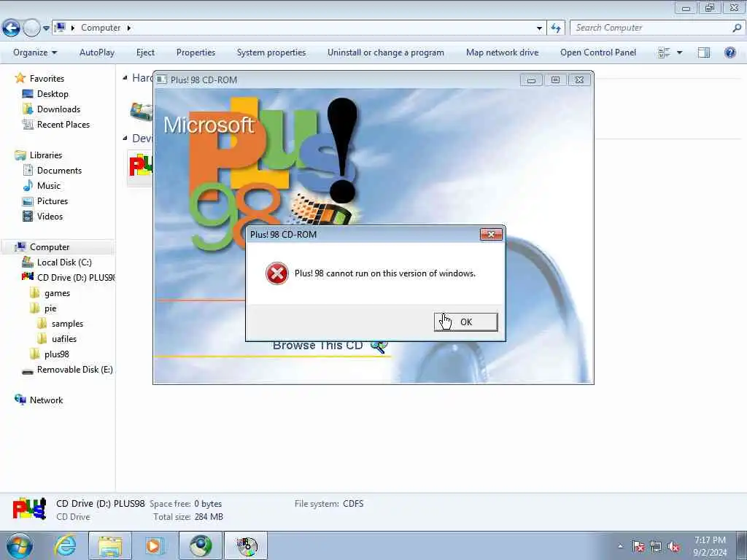Select the Plus! CD drive icon in the file list
Image resolution: width=747 pixels, height=560 pixels.
(x=141, y=166)
